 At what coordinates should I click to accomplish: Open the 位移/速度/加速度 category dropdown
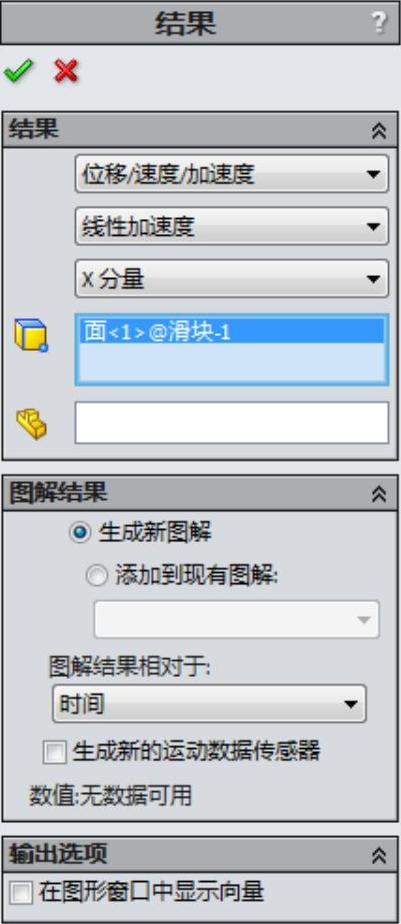(232, 174)
